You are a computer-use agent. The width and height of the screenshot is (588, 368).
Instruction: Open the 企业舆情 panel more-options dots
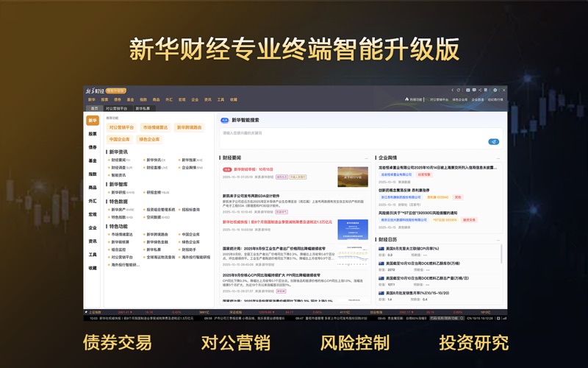pyautogui.click(x=498, y=158)
